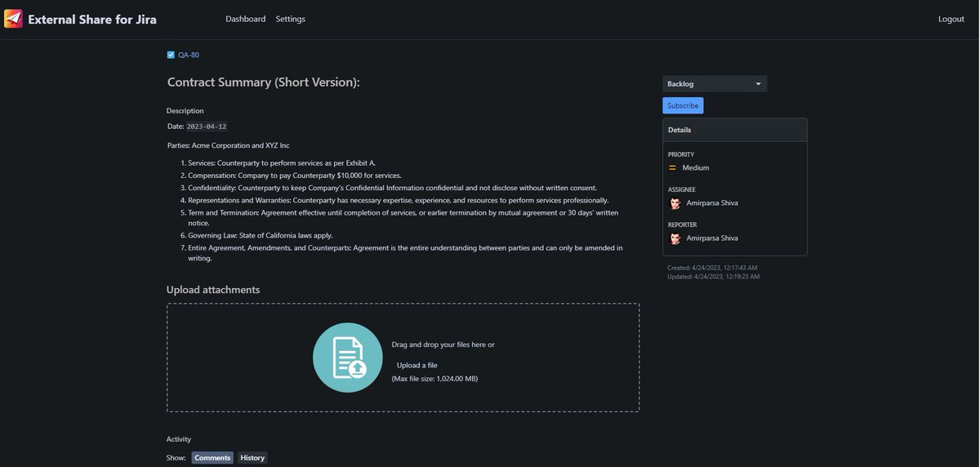Click the Parties: Acme Corporation and XYZ Inc line
The height and width of the screenshot is (467, 980).
[229, 145]
